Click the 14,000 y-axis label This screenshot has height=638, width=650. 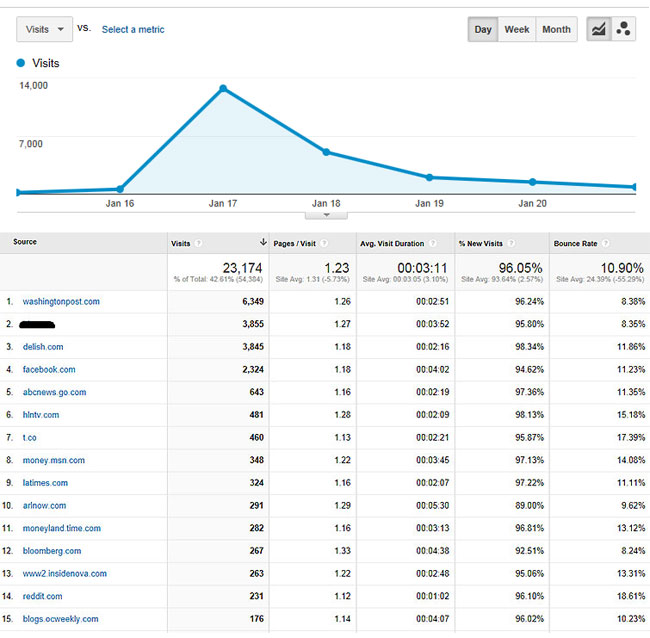[34, 85]
